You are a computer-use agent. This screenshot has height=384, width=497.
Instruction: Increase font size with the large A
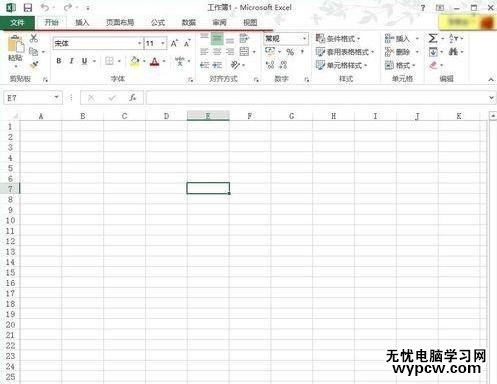(174, 43)
